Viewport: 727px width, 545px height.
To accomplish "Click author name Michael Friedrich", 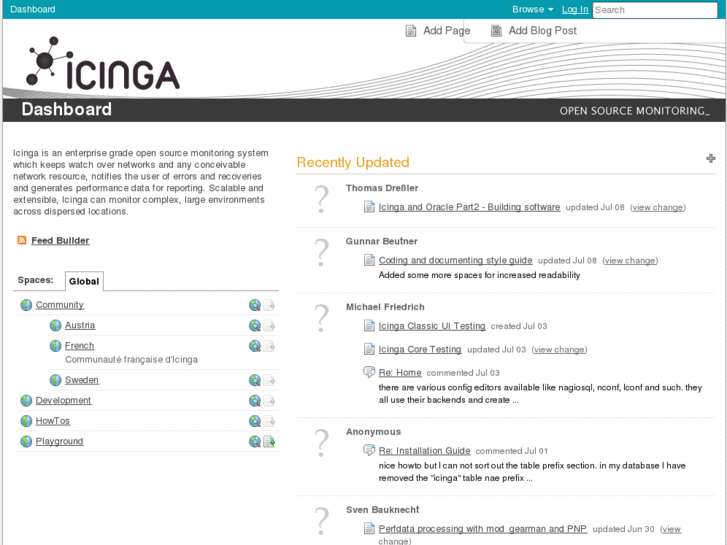I will pyautogui.click(x=385, y=307).
